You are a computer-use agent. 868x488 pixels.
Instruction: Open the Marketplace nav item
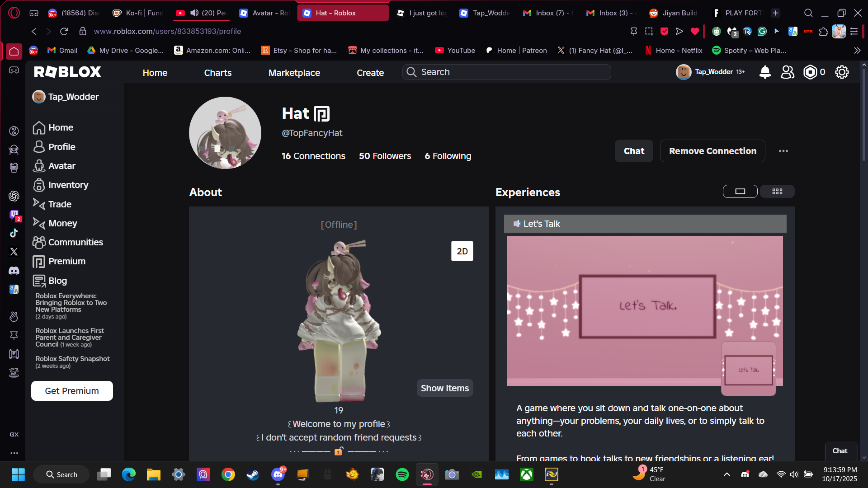(294, 73)
